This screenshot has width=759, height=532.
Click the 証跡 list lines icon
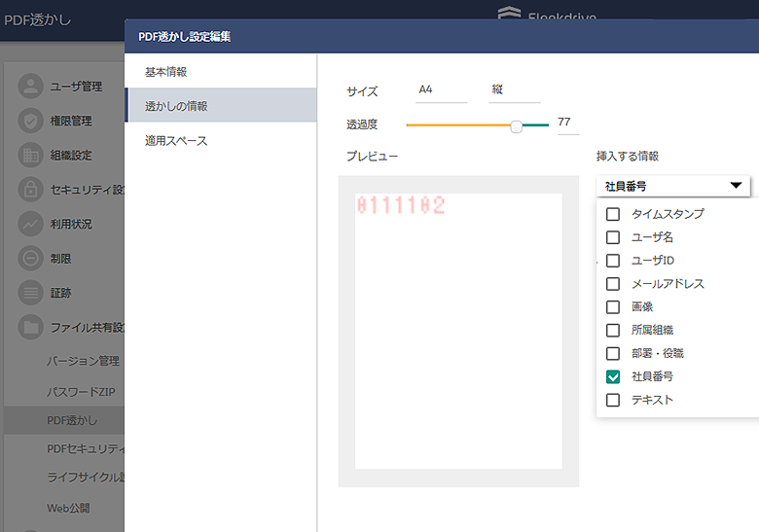click(x=30, y=293)
